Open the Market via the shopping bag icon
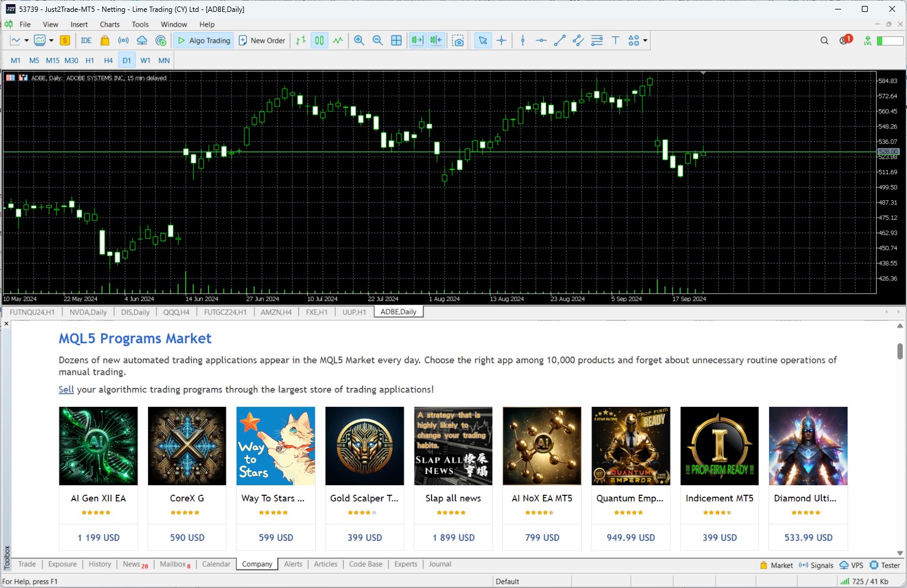907x588 pixels. [x=105, y=40]
